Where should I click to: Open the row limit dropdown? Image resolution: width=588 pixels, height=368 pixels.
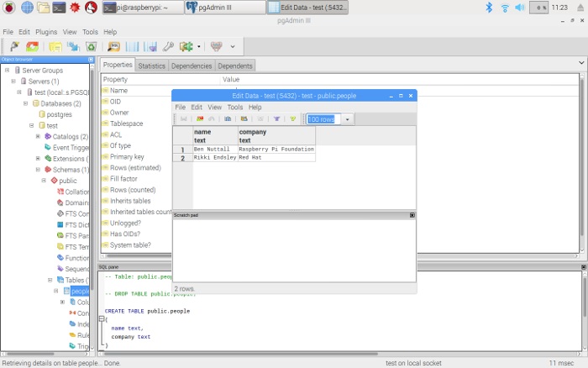tap(348, 119)
